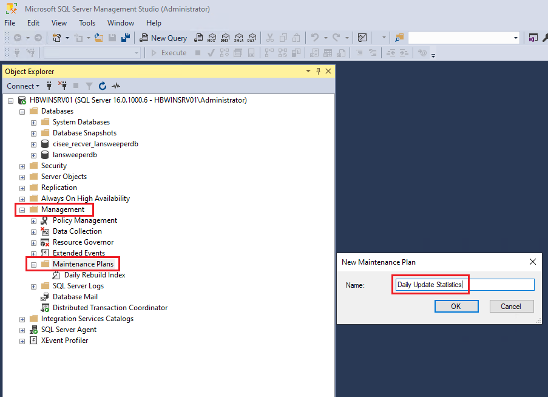Open the properties window icon at toolbar right
Image resolution: width=548 pixels, height=398 pixels.
tap(533, 37)
